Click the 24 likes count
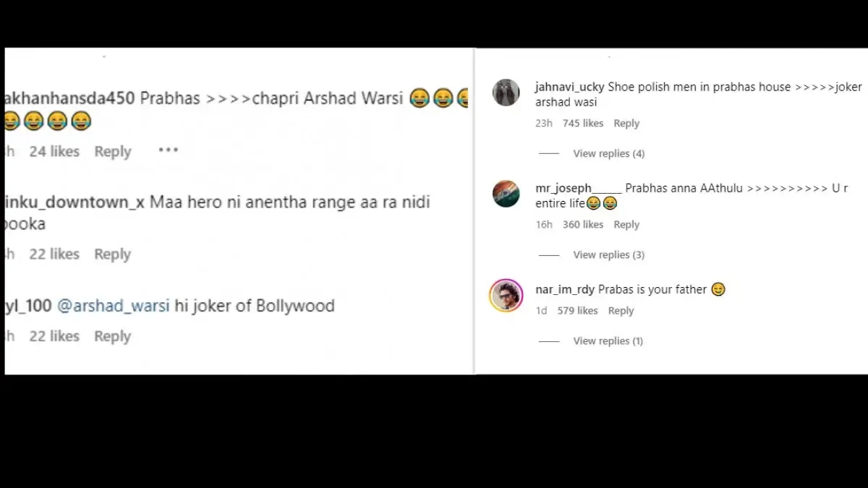Image resolution: width=868 pixels, height=488 pixels. coord(54,151)
